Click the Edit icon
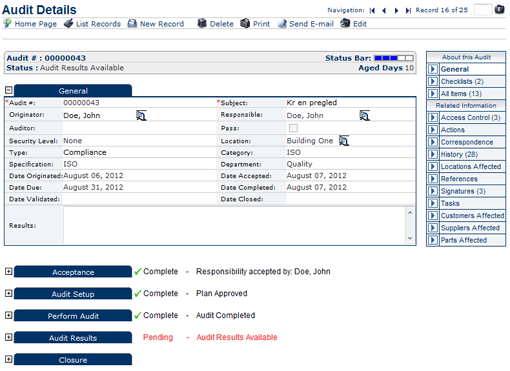This screenshot has height=371, width=510. (345, 23)
